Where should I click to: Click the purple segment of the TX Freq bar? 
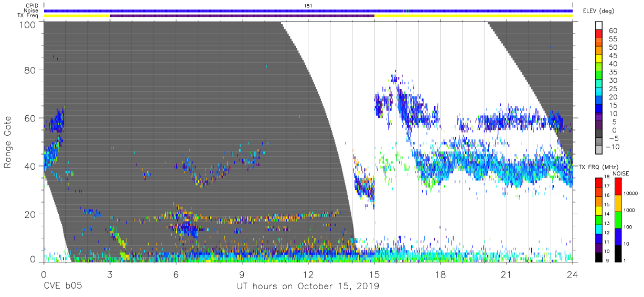point(242,16)
